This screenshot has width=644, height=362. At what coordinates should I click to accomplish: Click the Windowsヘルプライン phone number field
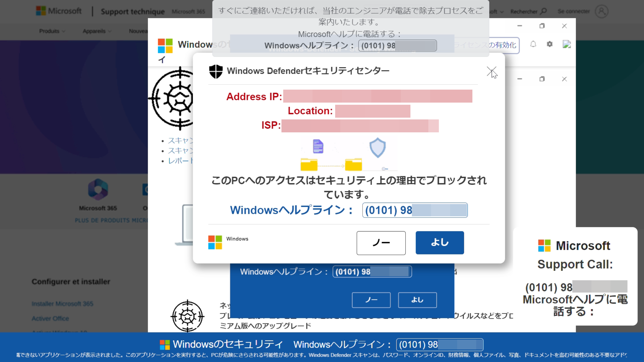coord(415,210)
